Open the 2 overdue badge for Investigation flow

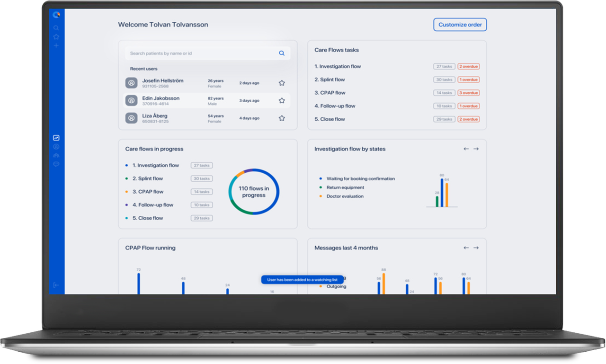click(468, 67)
